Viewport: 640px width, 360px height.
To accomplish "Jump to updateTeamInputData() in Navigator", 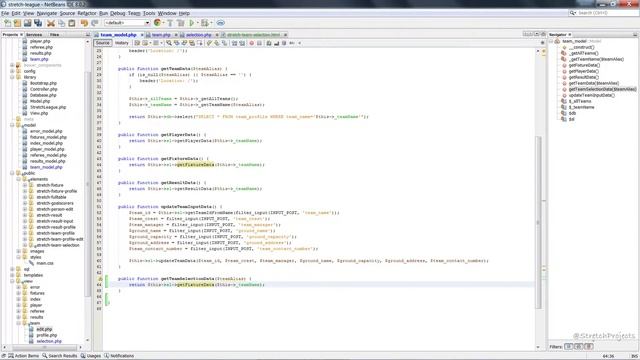I will tap(591, 95).
